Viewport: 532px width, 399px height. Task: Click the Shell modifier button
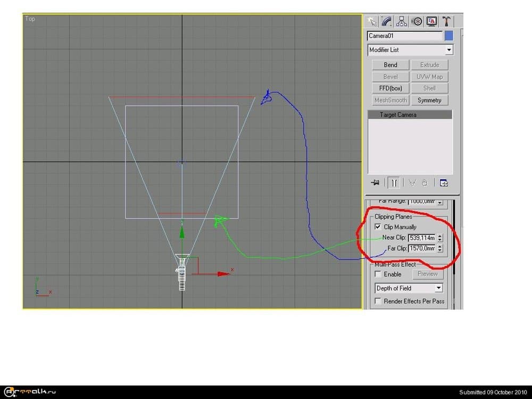click(x=429, y=88)
